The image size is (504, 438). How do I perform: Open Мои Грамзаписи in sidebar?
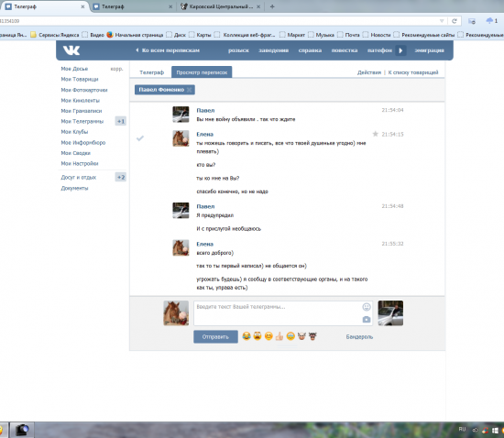tap(82, 111)
